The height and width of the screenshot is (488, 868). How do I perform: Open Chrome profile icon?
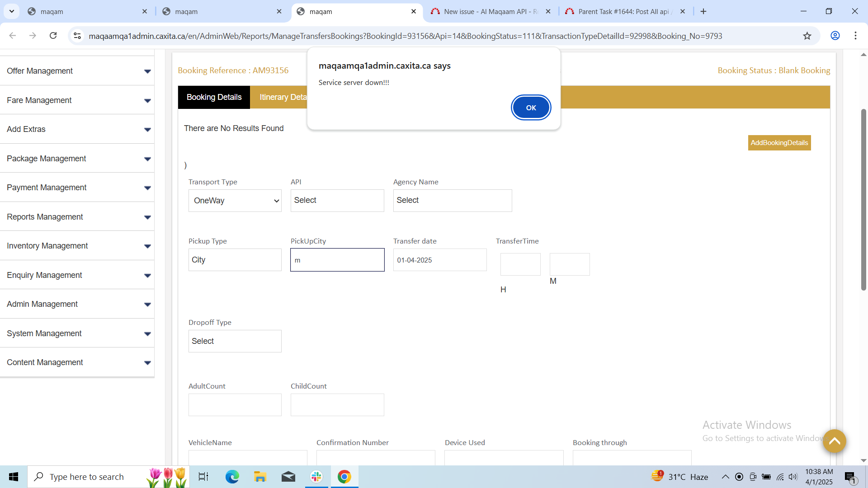tap(835, 36)
